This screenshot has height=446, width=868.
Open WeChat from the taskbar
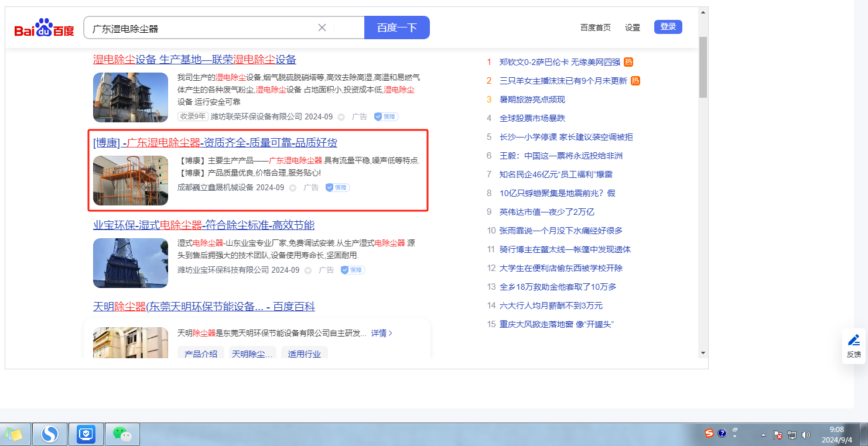[122, 434]
